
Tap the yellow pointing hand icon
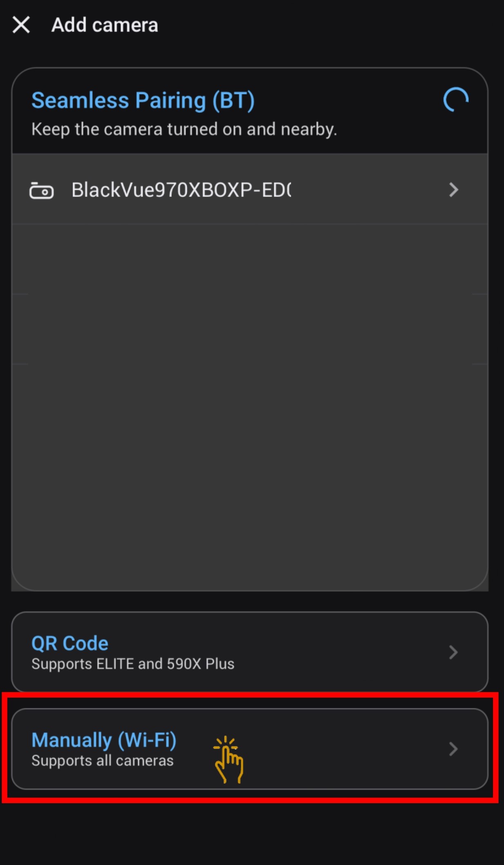228,759
